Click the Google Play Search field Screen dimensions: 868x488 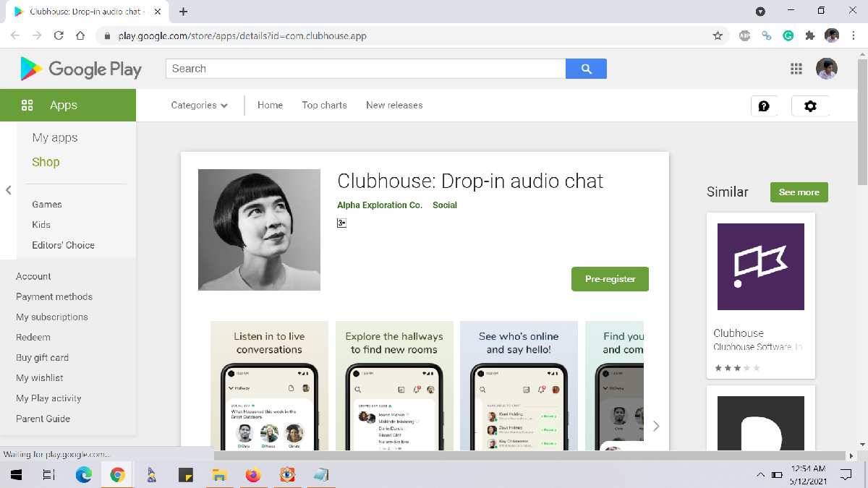click(366, 69)
